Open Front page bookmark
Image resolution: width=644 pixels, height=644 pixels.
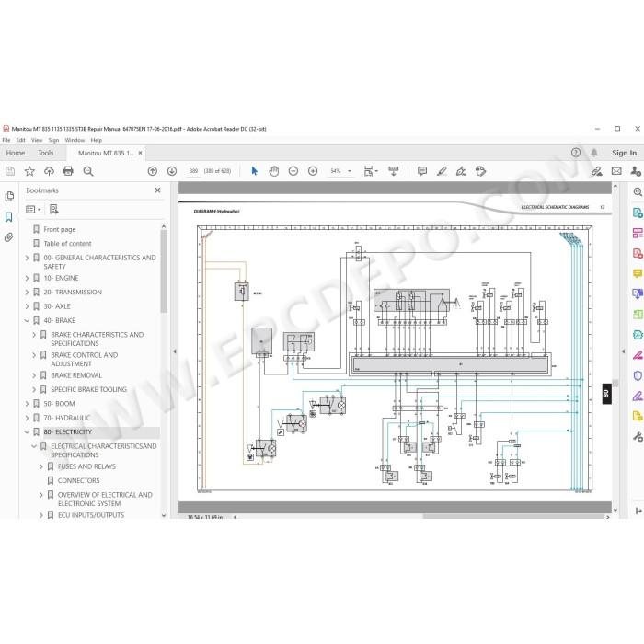pos(60,230)
